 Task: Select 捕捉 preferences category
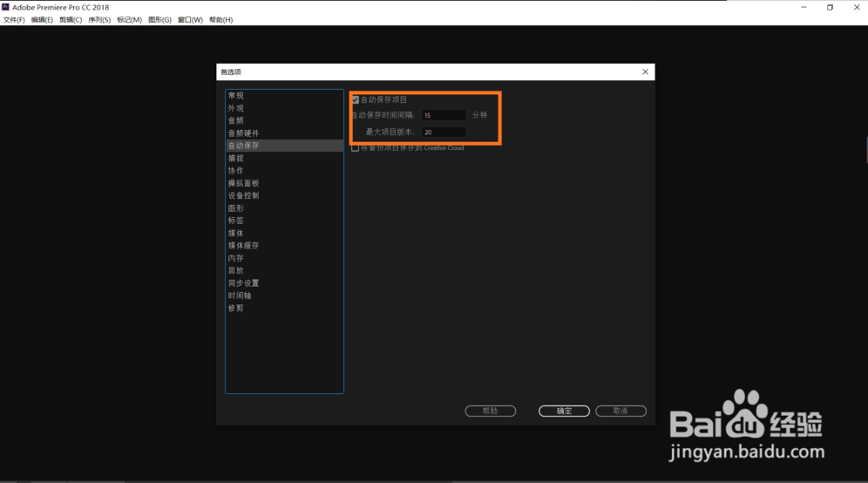[x=284, y=159]
